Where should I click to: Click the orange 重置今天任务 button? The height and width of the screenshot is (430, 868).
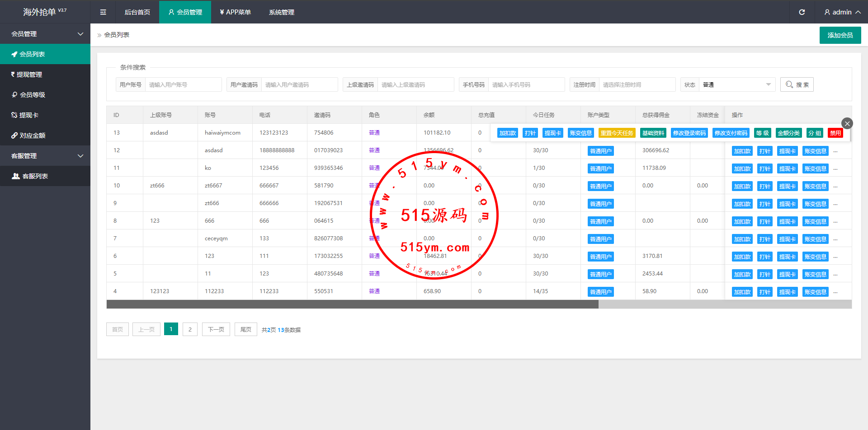[617, 133]
